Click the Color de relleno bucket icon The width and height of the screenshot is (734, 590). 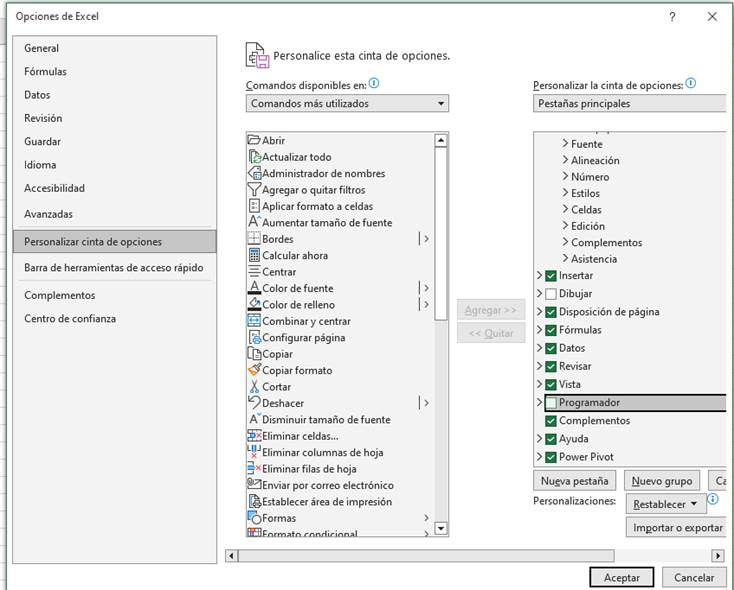coord(254,304)
